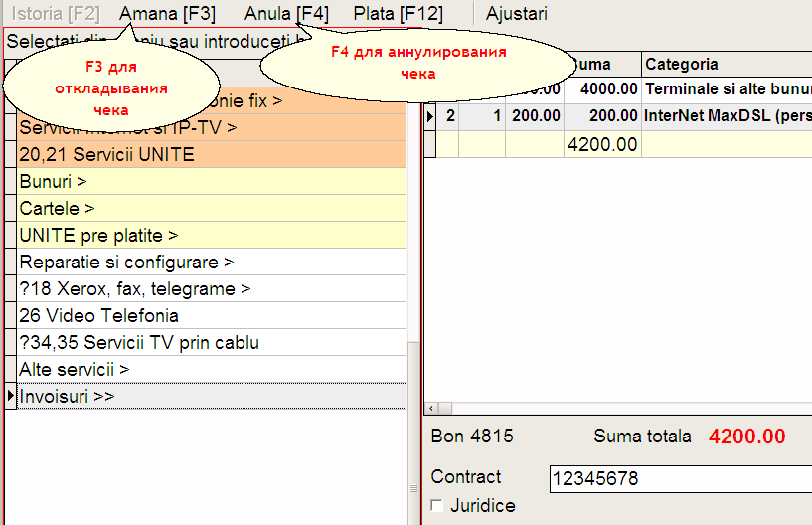The image size is (812, 525).
Task: Open the Ajustari settings menu
Action: pyautogui.click(x=516, y=14)
